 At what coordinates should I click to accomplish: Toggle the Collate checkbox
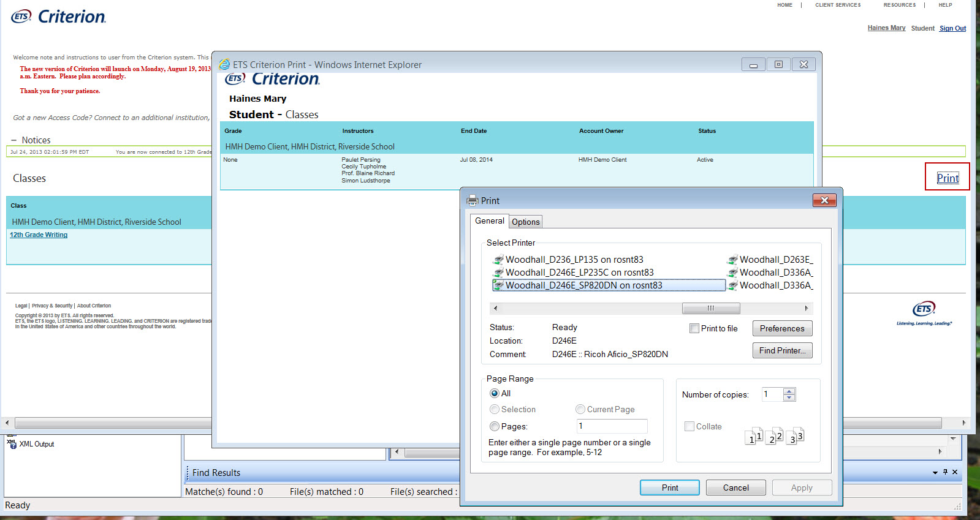tap(689, 426)
